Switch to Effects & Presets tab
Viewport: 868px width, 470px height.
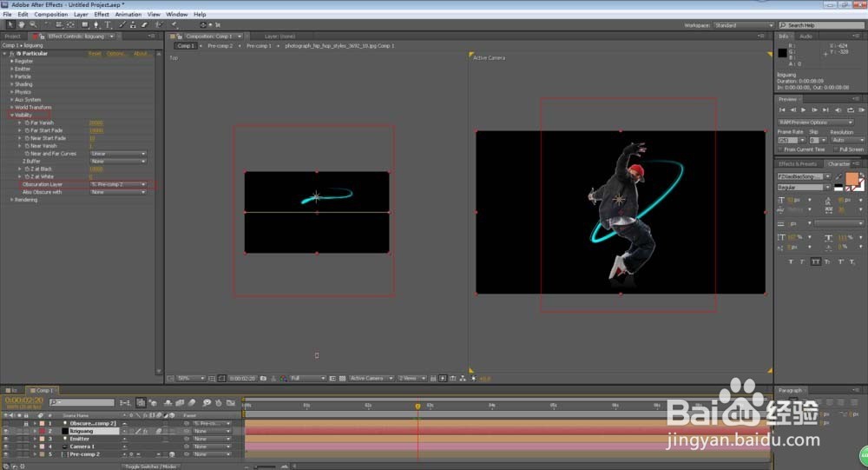(798, 163)
